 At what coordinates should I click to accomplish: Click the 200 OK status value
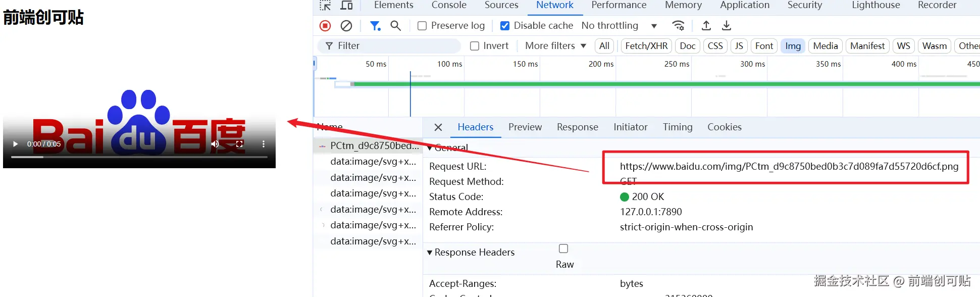(642, 196)
